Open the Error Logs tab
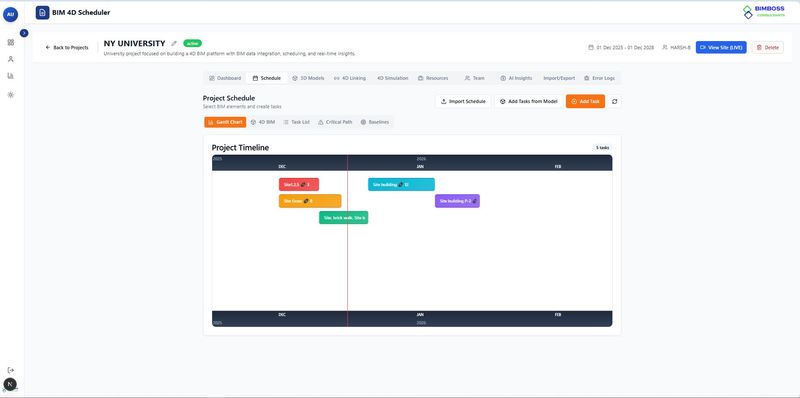 pyautogui.click(x=599, y=78)
